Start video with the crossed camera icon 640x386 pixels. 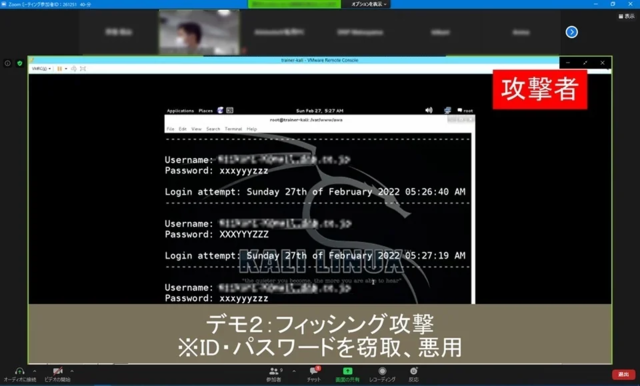pos(58,371)
